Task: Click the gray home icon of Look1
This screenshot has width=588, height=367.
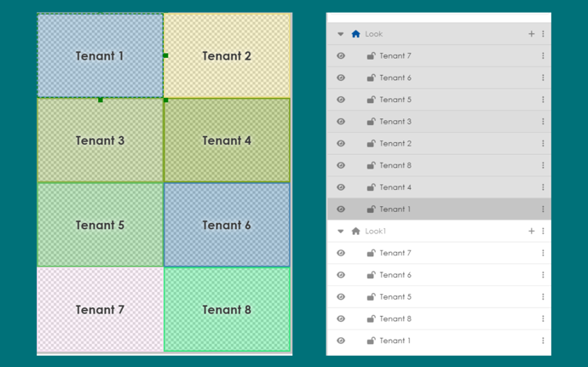Action: tap(355, 231)
